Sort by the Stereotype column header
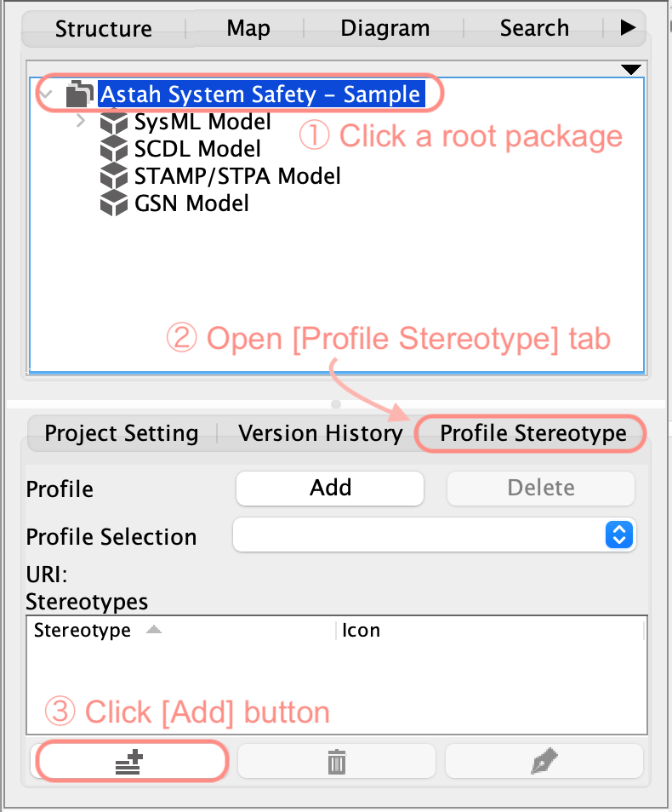Image resolution: width=672 pixels, height=812 pixels. click(x=180, y=630)
